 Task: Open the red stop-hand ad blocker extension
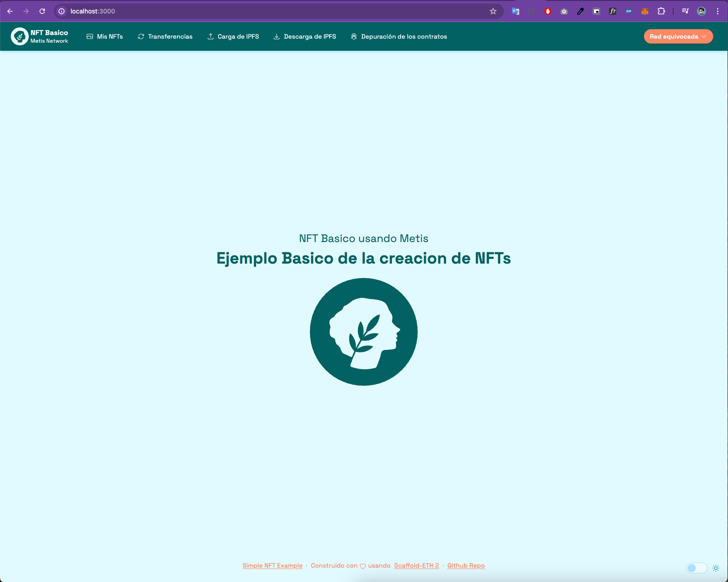click(x=548, y=11)
